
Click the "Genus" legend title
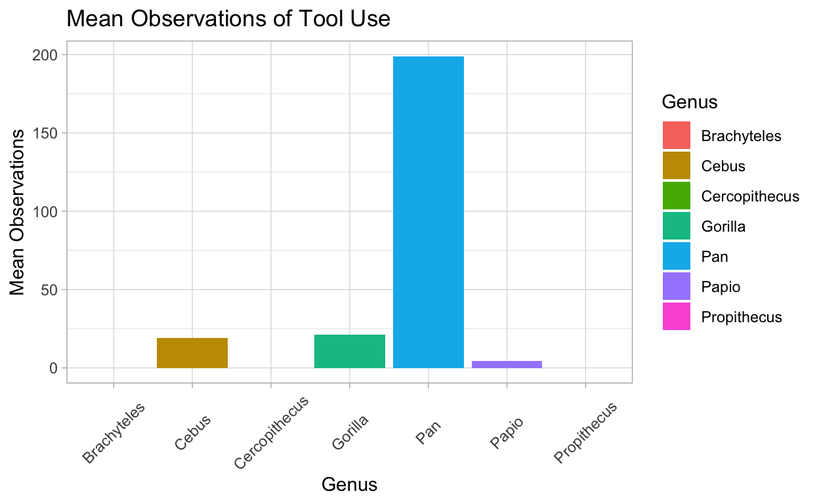click(x=689, y=102)
